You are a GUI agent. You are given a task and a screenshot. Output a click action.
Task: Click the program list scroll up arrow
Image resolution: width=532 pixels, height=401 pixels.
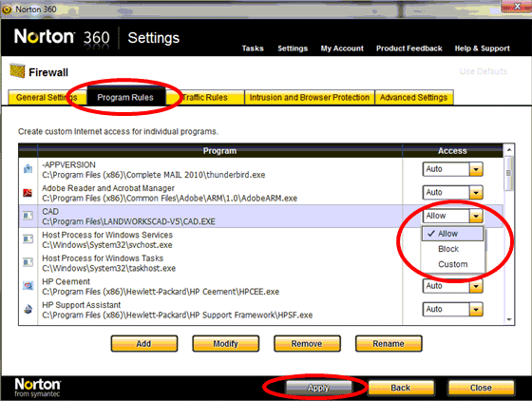(x=509, y=149)
